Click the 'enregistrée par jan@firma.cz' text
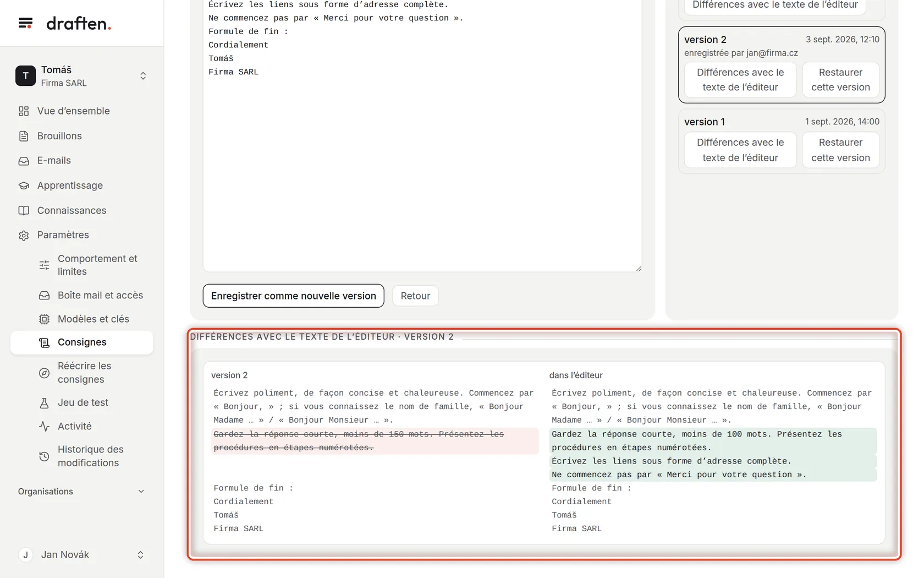Screen dimensions: 924x578 pyautogui.click(x=741, y=53)
